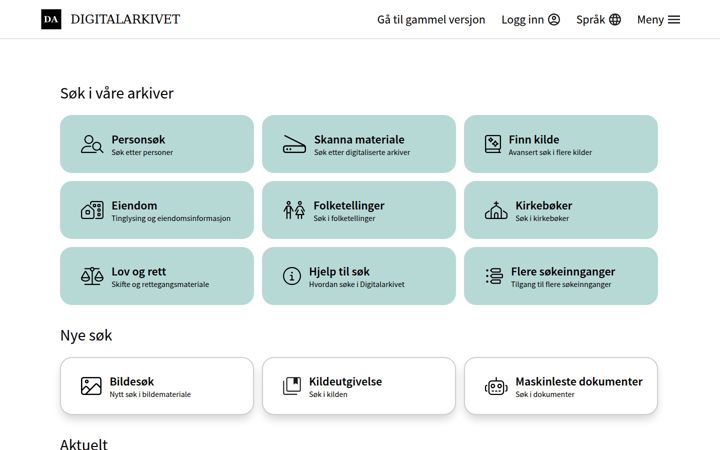Open the Finn kilde title
Image resolution: width=720 pixels, height=450 pixels.
(534, 139)
